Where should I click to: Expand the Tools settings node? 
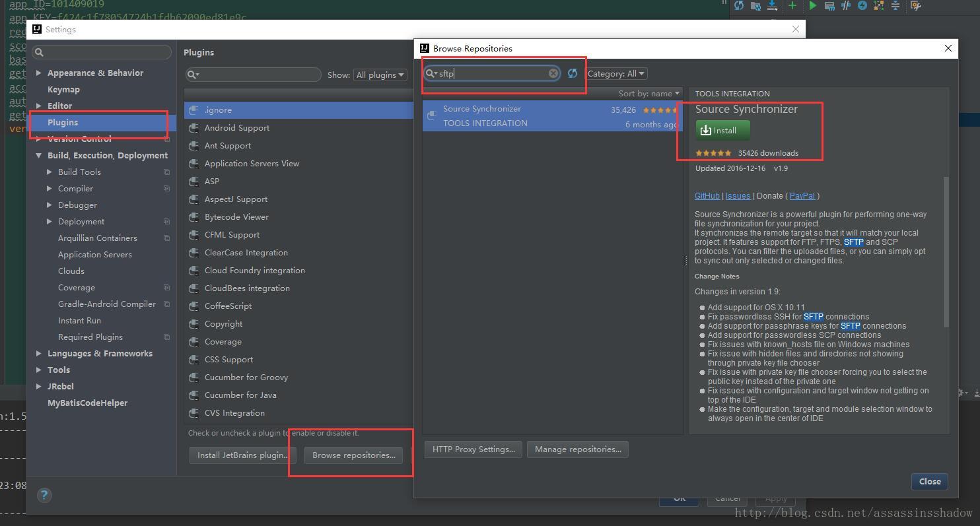(38, 370)
